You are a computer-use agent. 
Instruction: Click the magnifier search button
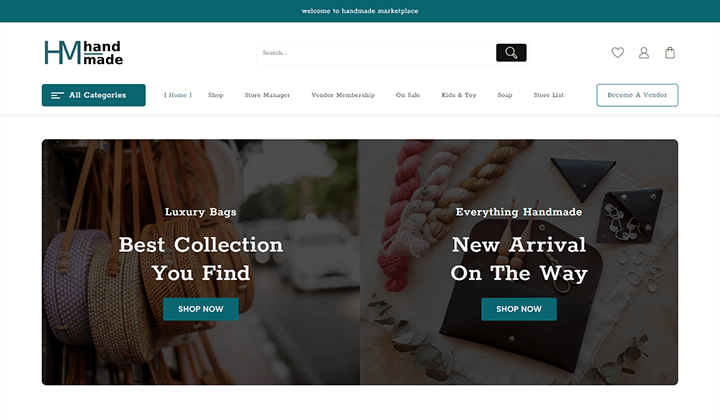[511, 53]
